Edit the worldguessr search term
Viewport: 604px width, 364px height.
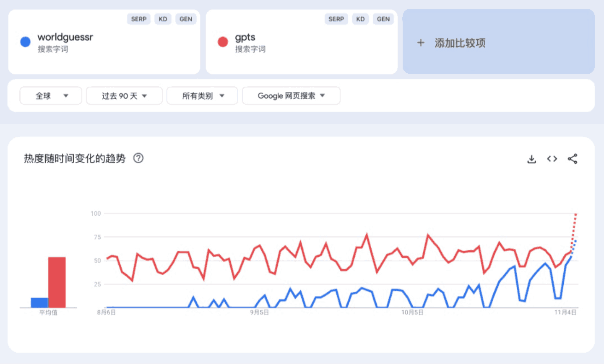(65, 37)
